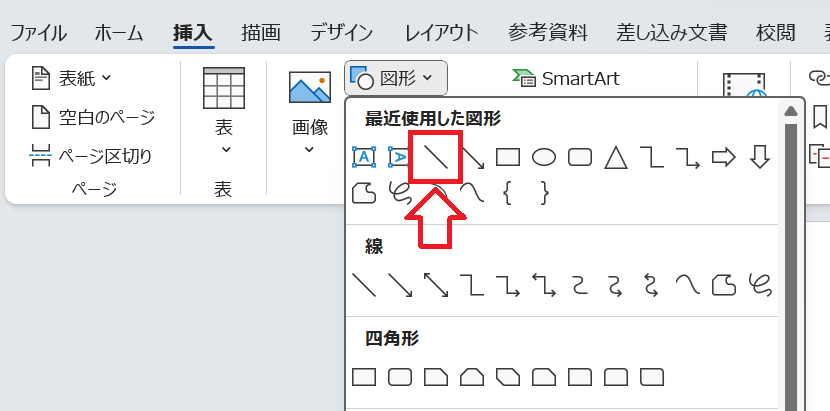The image size is (830, 411).
Task: Open the 画像 picture dropdown
Action: [310, 114]
